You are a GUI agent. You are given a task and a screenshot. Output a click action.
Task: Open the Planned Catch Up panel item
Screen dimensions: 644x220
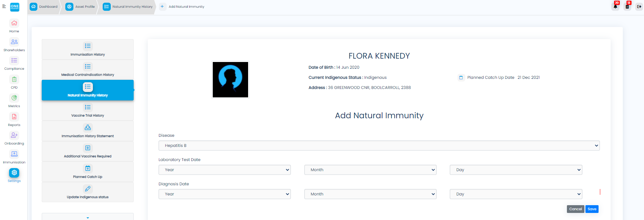point(88,171)
